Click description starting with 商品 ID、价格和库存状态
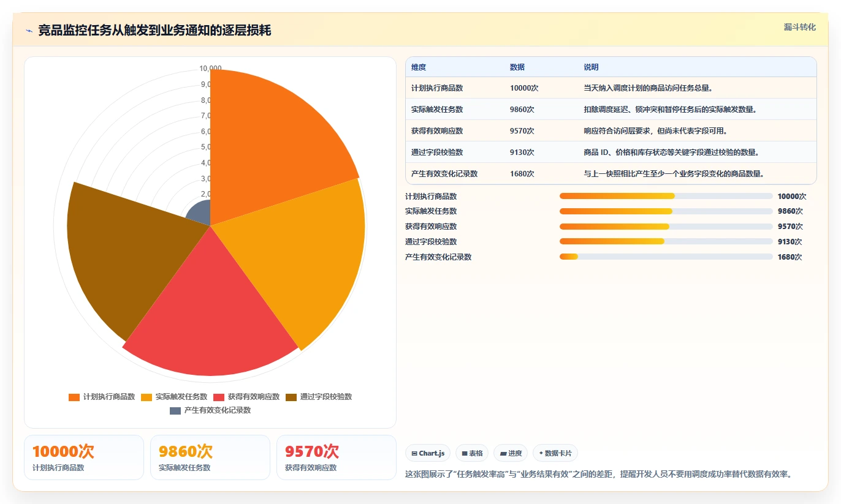 672,152
